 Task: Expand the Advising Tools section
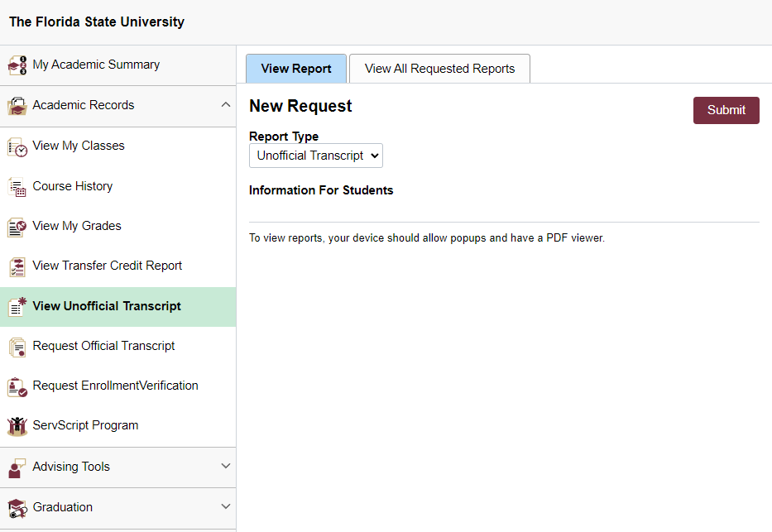[x=226, y=467]
